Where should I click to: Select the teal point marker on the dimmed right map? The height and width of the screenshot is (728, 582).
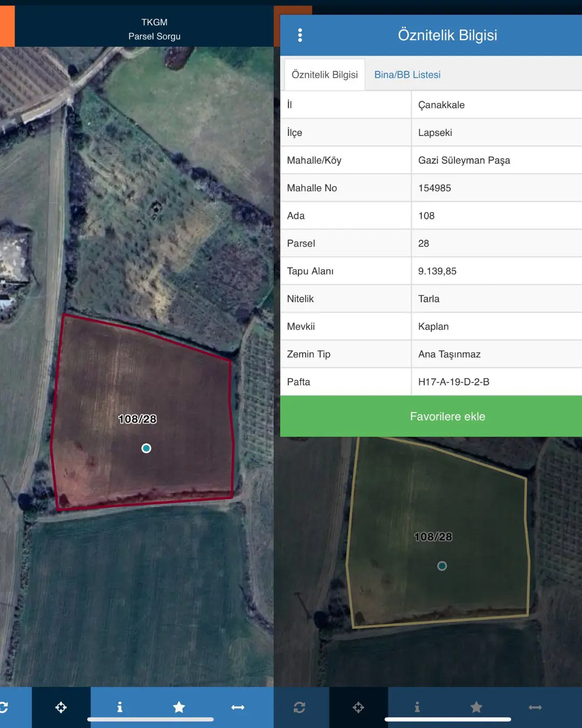point(442,566)
